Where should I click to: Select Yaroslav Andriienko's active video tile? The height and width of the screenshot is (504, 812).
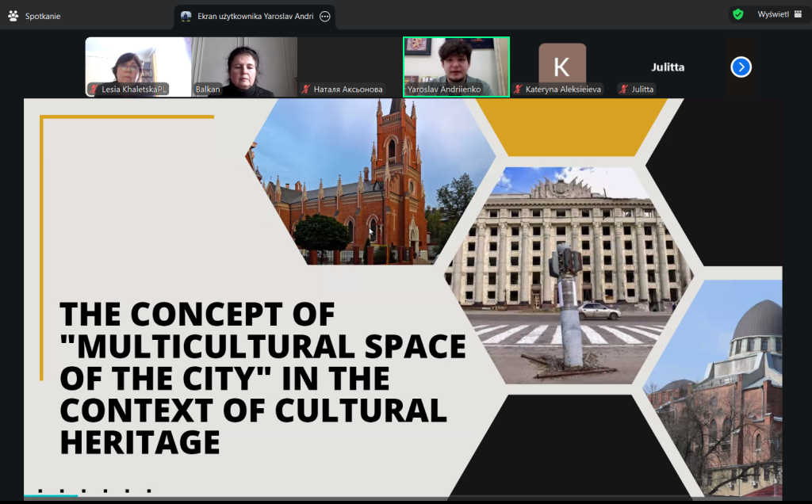[456, 63]
